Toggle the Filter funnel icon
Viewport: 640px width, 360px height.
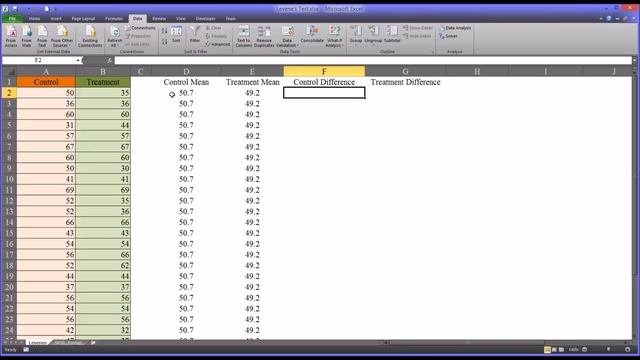tap(195, 35)
